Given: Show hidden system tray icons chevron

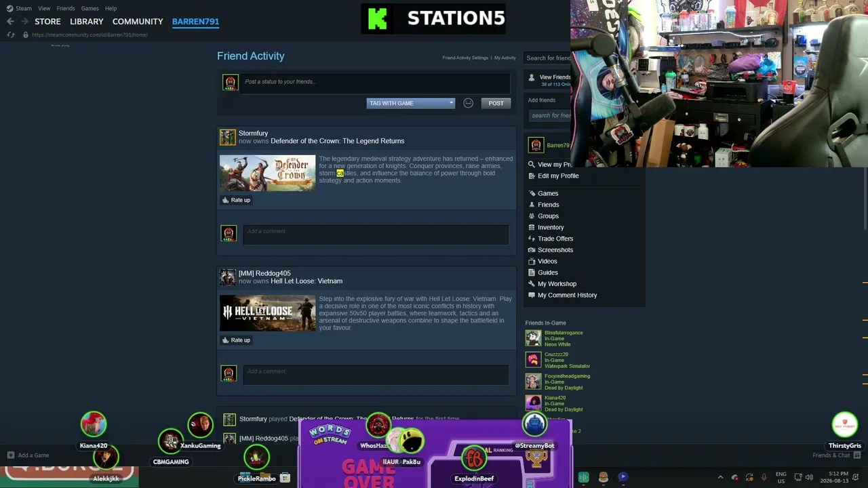Looking at the screenshot, I should point(720,477).
